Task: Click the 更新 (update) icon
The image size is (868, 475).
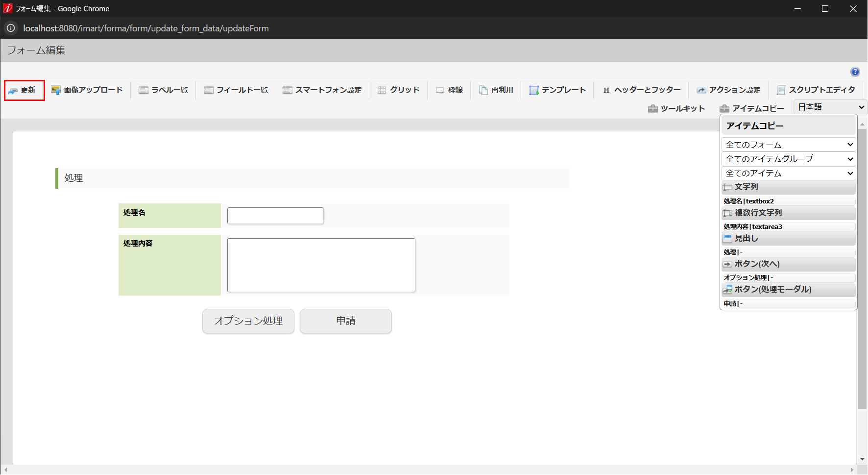Action: coord(24,90)
